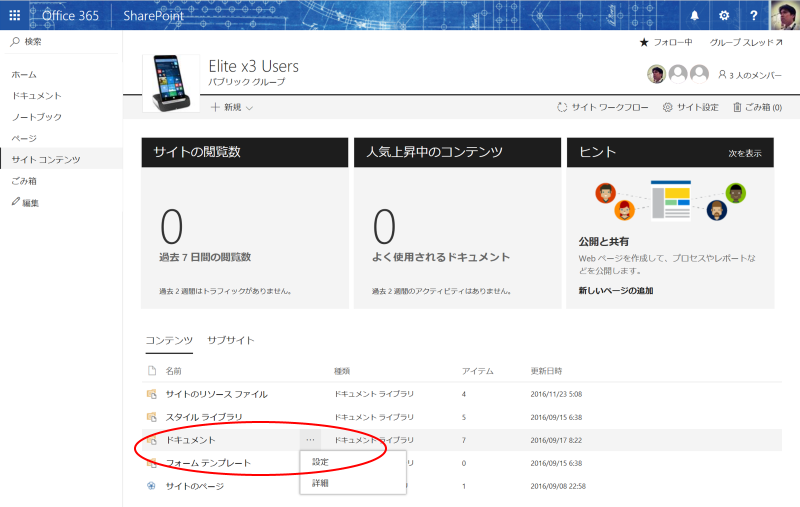Click the second member avatar
800x507 pixels.
[x=678, y=74]
